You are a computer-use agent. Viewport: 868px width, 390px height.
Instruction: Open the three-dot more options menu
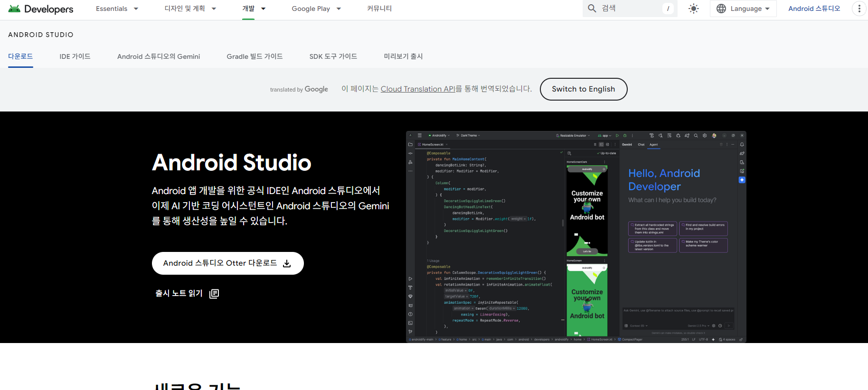pyautogui.click(x=859, y=9)
